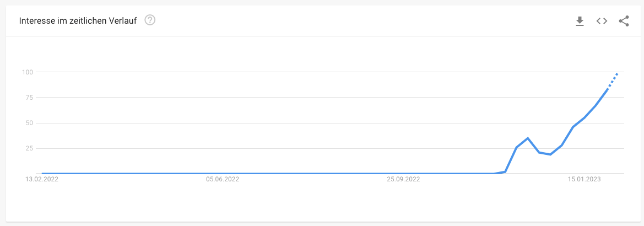Download the chart data as CSV

[x=580, y=21]
